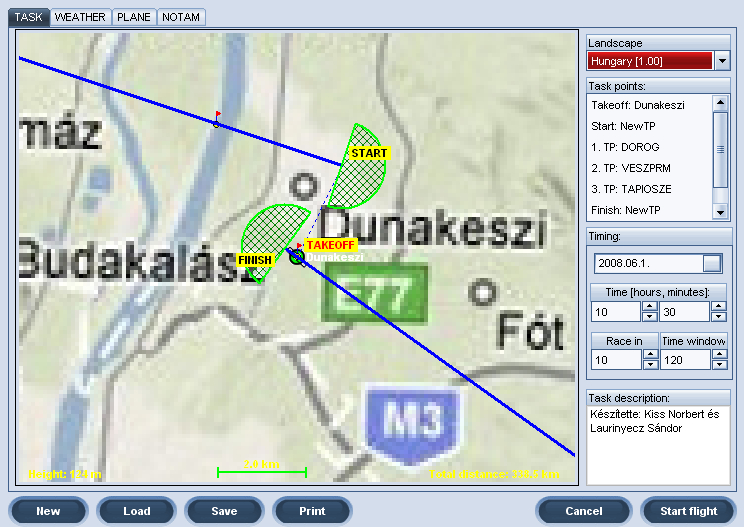The image size is (744, 527).
Task: Increase the hours value with the up arrow
Action: 648,307
